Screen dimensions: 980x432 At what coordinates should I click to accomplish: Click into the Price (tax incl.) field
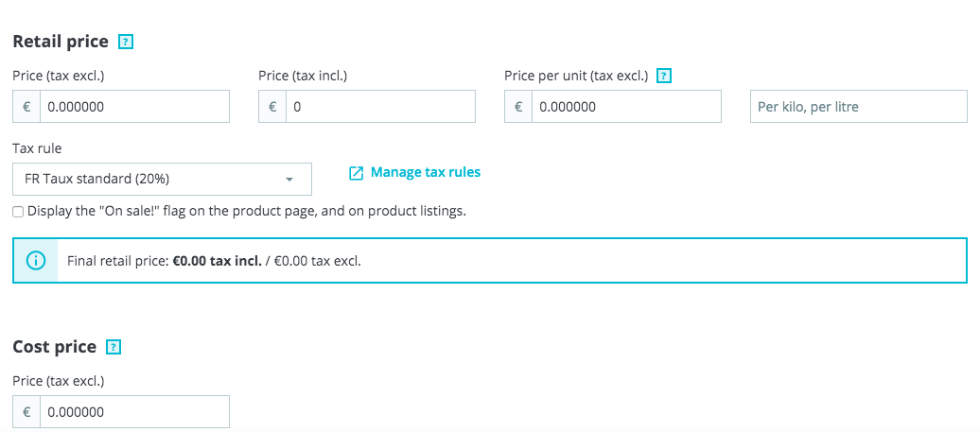(380, 107)
